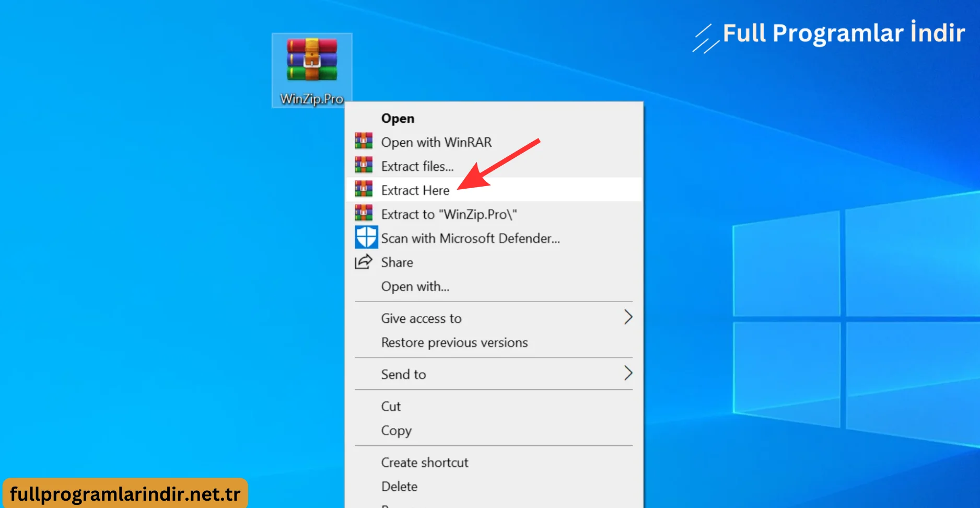Viewport: 980px width, 508px height.
Task: Expand the Send to submenu arrow
Action: [628, 373]
